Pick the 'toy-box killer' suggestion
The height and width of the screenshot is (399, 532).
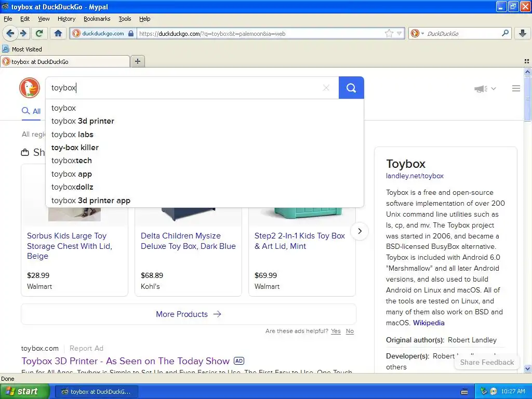[205, 148]
